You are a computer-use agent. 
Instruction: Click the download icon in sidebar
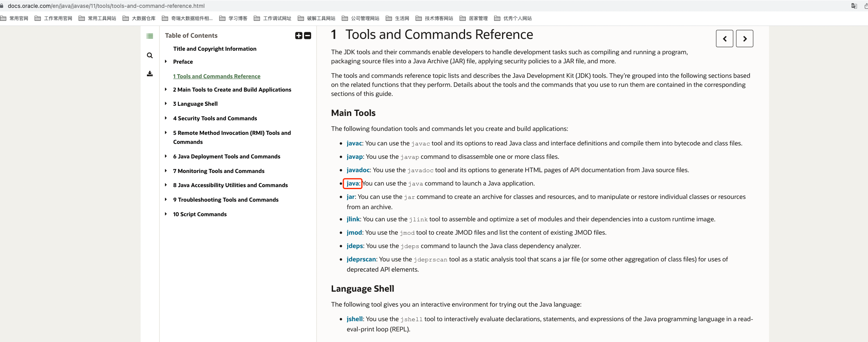point(150,74)
